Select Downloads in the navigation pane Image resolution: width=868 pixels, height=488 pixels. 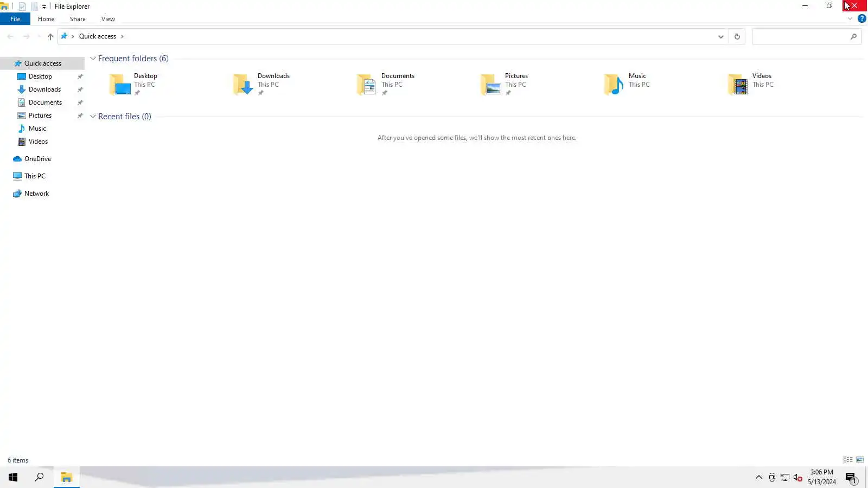click(44, 89)
